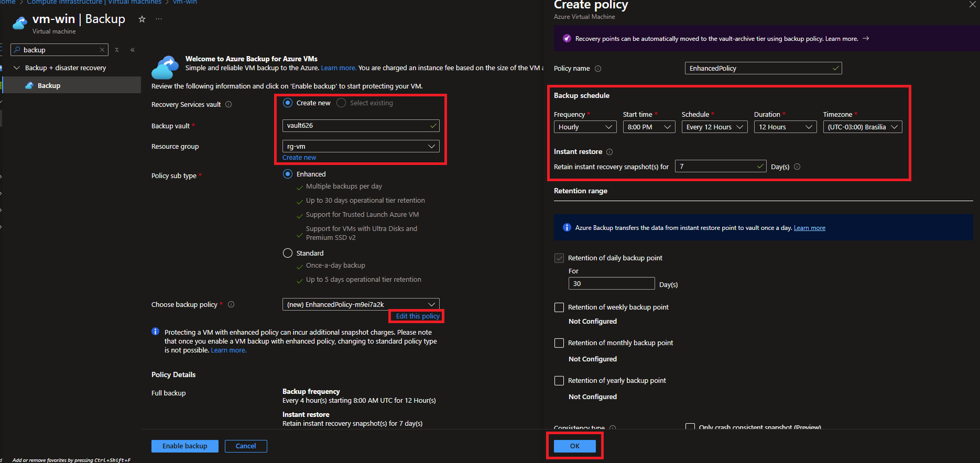Screen dimensions: 980x463
Task: Select the 'Select existing' vault radio button
Action: coord(341,103)
